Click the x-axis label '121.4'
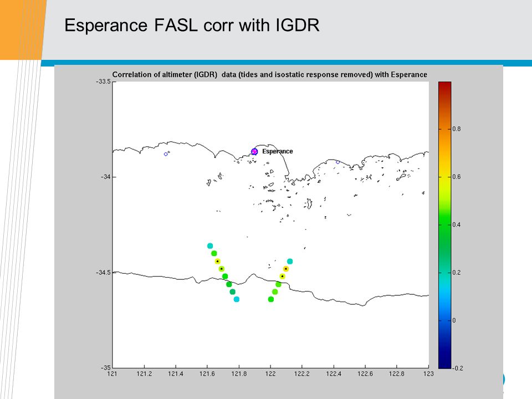 pos(176,374)
